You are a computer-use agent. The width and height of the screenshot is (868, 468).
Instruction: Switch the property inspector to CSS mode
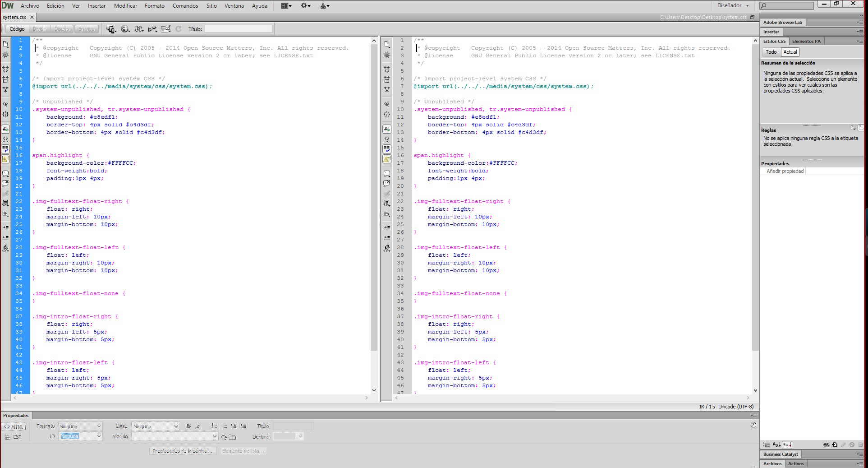click(x=14, y=437)
